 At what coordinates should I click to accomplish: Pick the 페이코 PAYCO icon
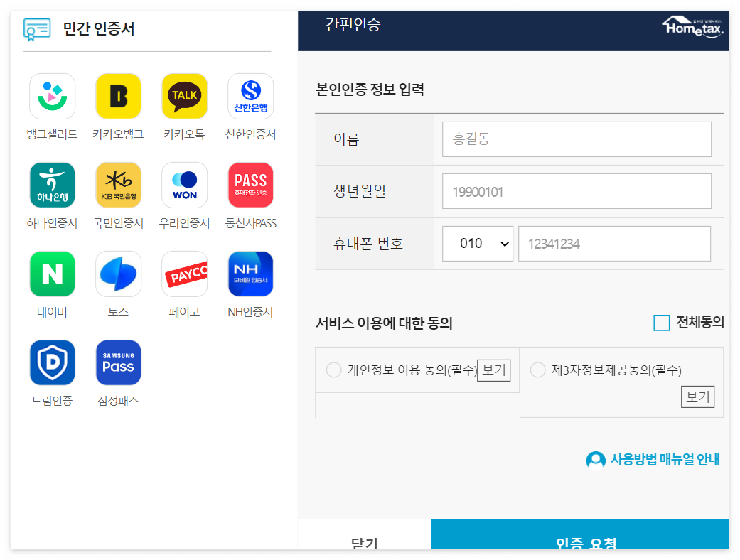coord(185,274)
